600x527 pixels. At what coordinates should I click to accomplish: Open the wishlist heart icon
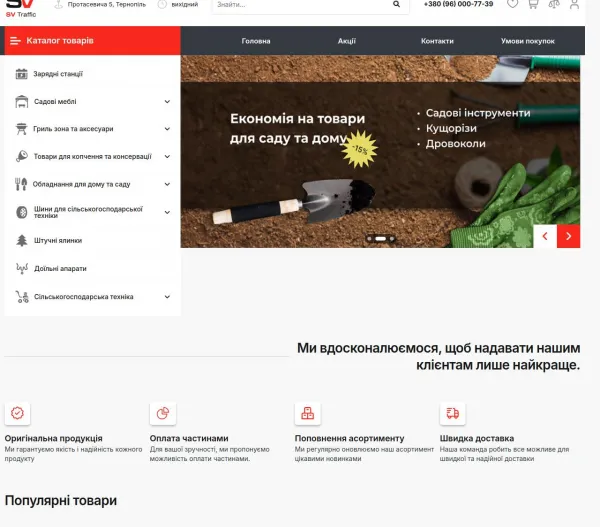[512, 4]
